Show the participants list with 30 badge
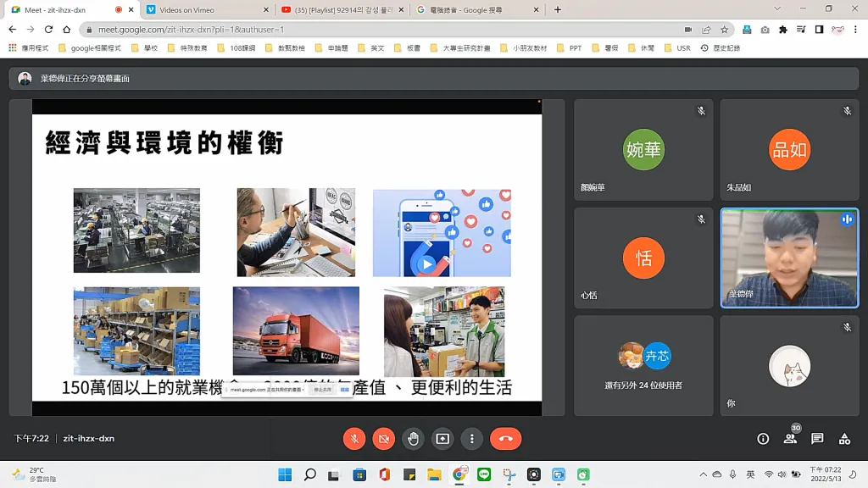 [x=790, y=438]
